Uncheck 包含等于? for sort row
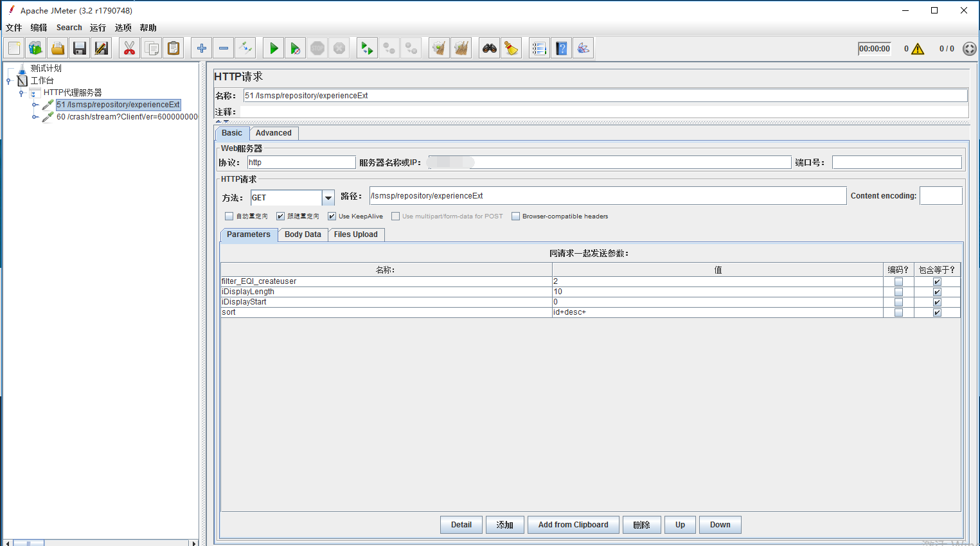This screenshot has width=980, height=546. 937,312
